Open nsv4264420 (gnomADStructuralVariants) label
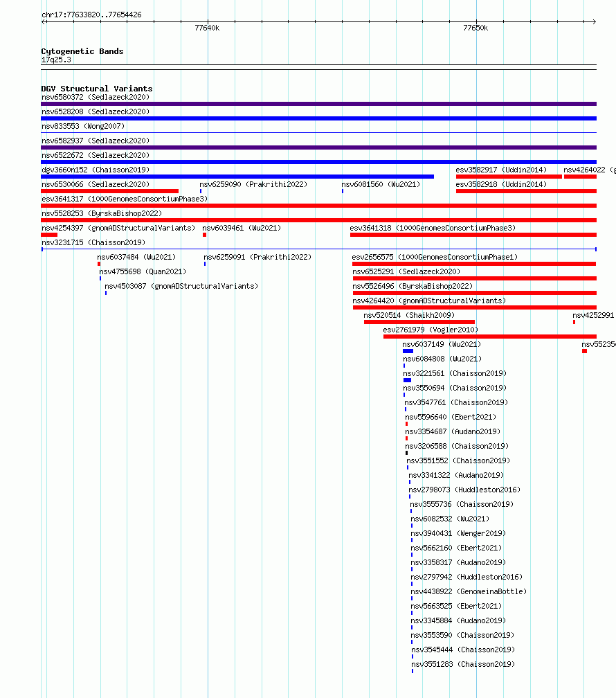 429,301
